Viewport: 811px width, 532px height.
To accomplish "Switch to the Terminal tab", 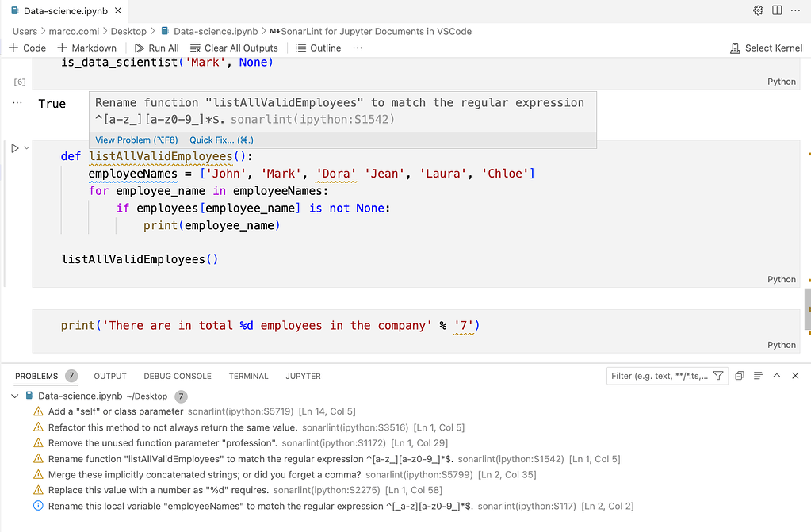I will click(248, 376).
